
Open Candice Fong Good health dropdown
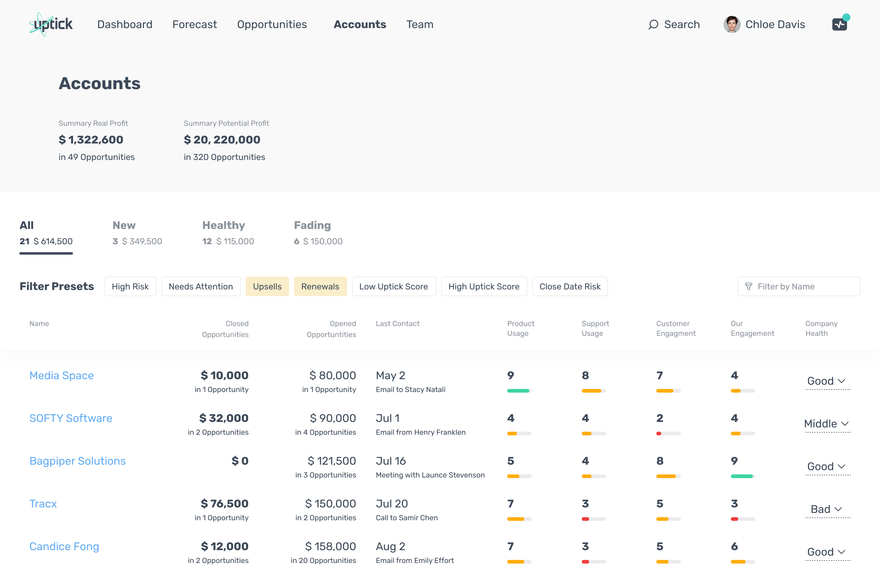pos(827,552)
